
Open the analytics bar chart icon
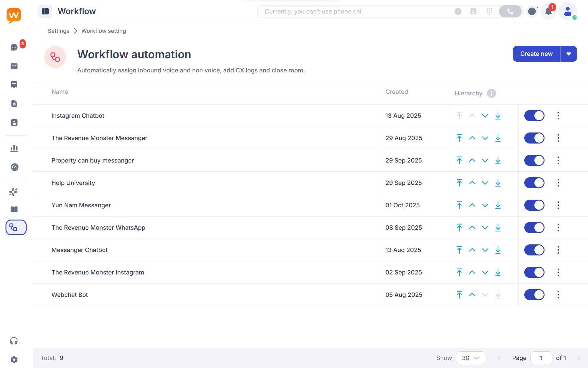(x=14, y=148)
